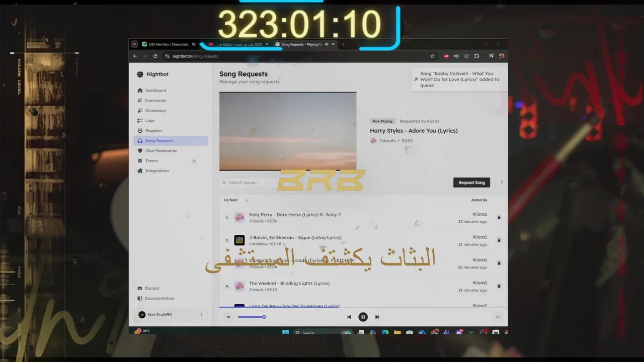Open the Windows Start menu
Screen dimensions: 644x362
(286, 332)
